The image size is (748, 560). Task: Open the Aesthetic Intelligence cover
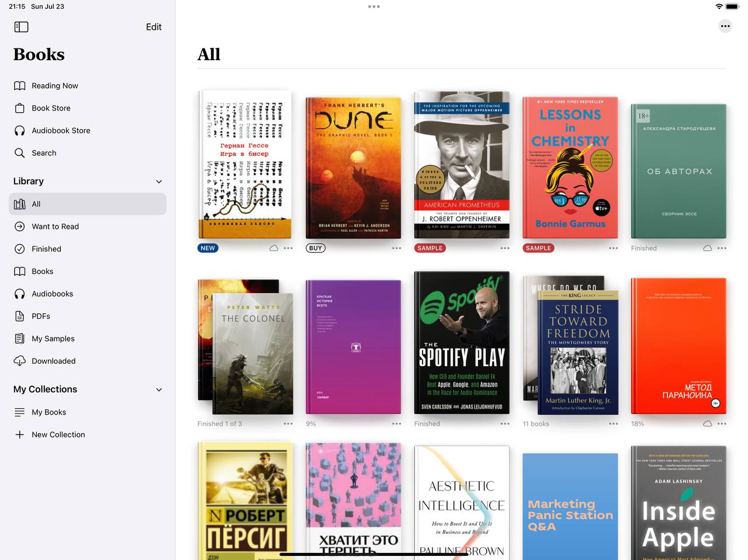click(462, 503)
